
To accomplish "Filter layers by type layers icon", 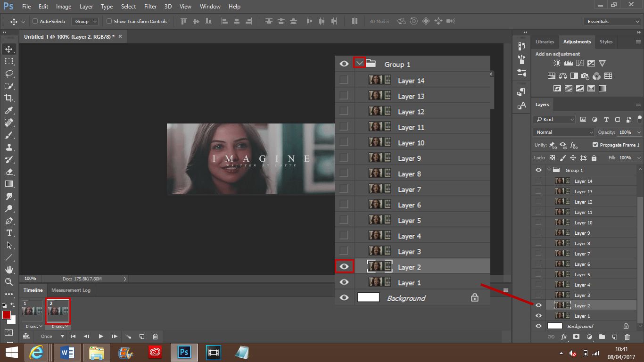I will (606, 120).
